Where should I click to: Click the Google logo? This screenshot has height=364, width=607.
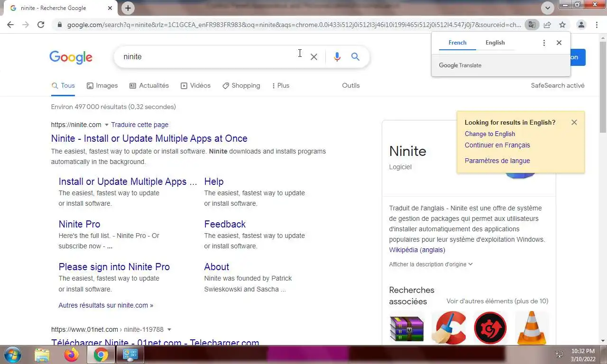click(71, 57)
